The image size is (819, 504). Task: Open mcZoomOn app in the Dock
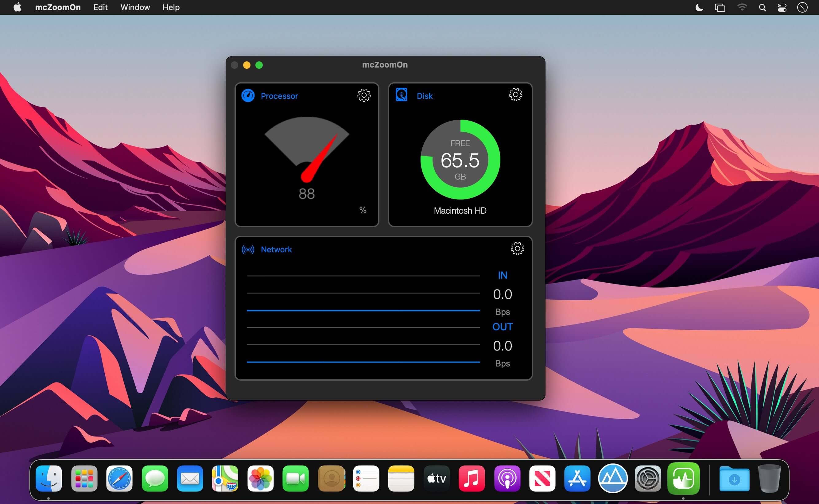tap(683, 479)
